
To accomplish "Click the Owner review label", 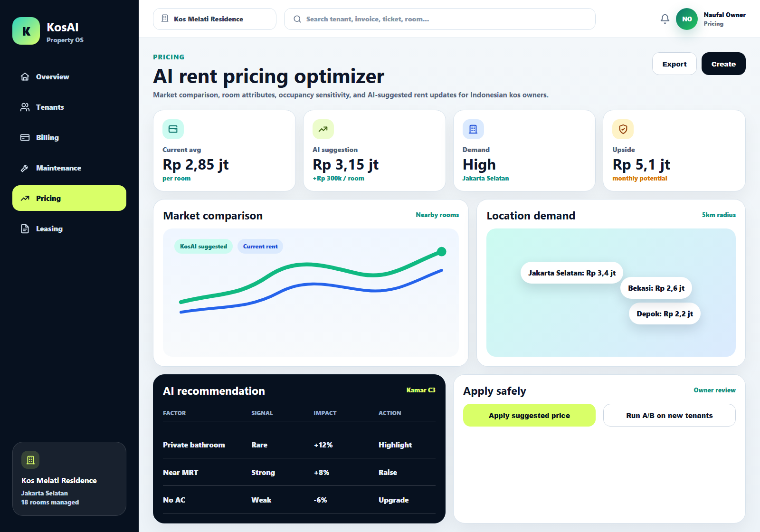I will (714, 390).
